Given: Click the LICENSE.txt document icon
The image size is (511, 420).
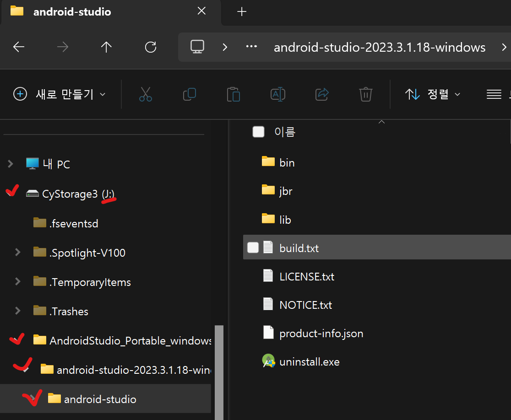Looking at the screenshot, I should [x=268, y=275].
